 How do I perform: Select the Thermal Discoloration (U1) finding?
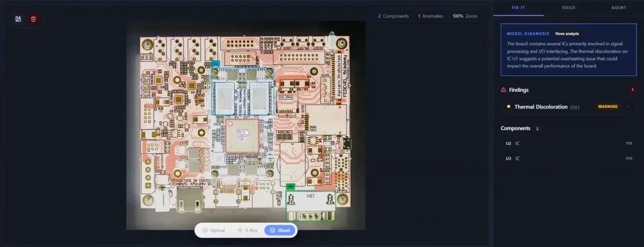click(x=568, y=107)
